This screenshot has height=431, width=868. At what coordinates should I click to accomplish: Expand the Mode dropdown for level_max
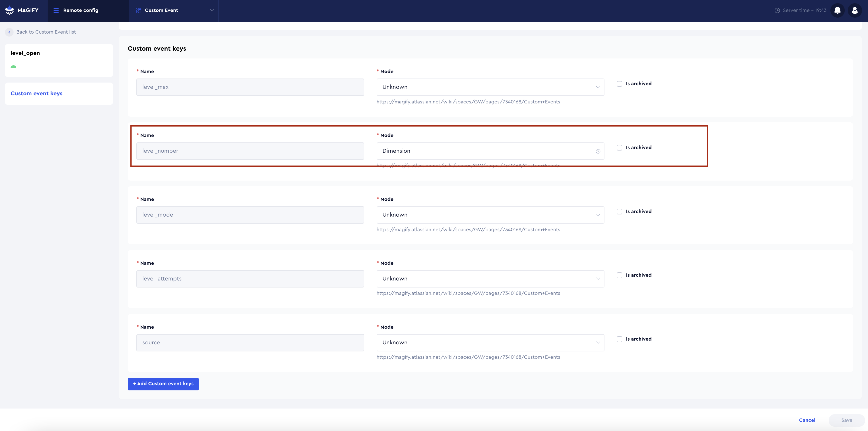coord(490,87)
